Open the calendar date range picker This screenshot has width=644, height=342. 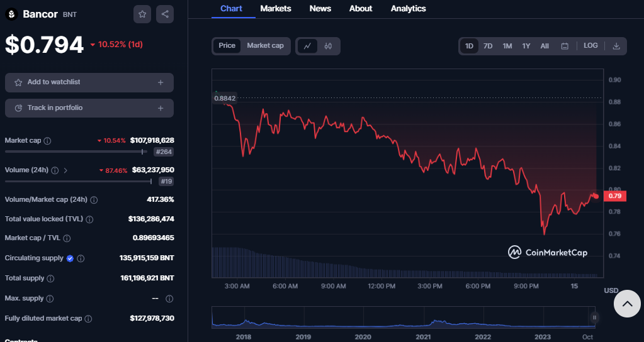click(565, 46)
